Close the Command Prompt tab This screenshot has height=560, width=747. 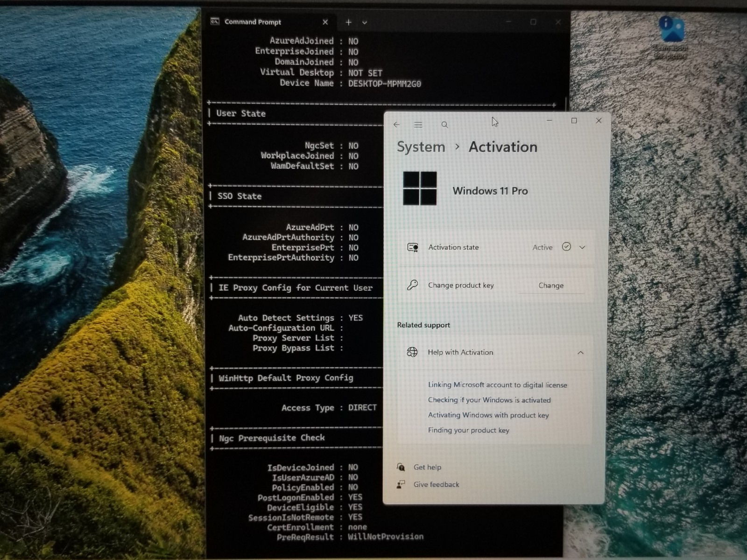(325, 22)
